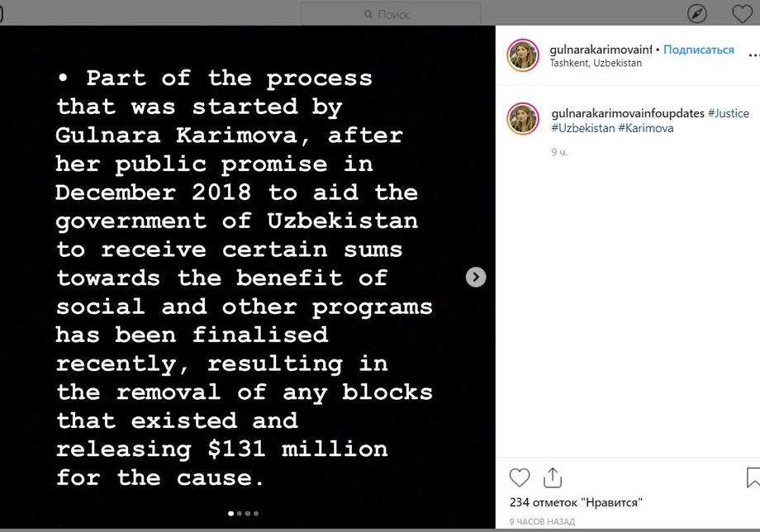This screenshot has height=532, width=760.
Task: Like the post with the heart icon
Action: coord(520,477)
